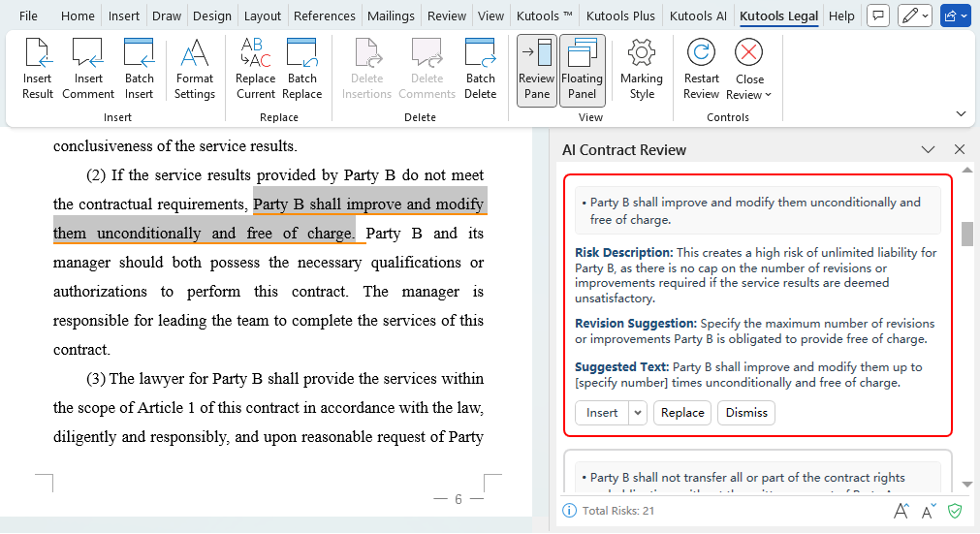Collapse the AI Contract Review pane chevron
This screenshot has width=980, height=534.
click(x=928, y=150)
